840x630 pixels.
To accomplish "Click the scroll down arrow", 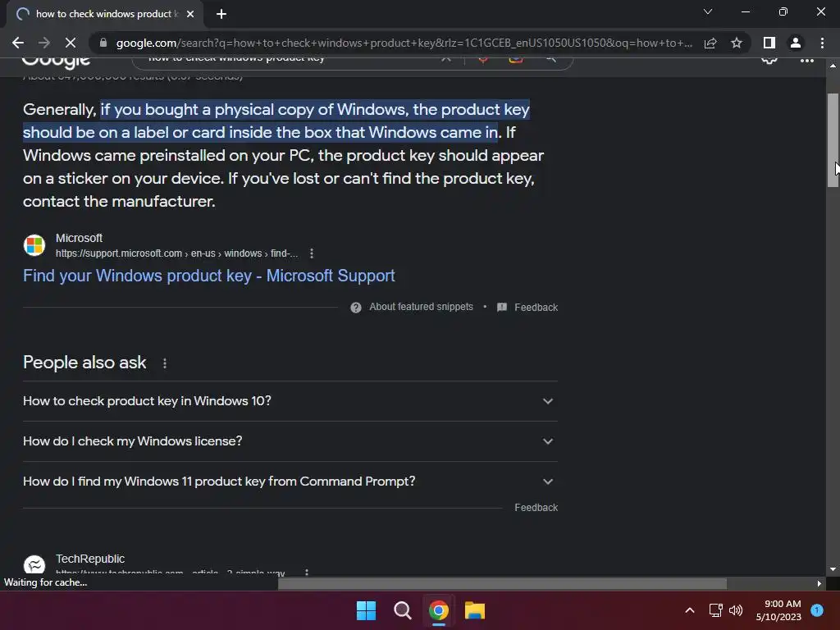I will coord(833,569).
